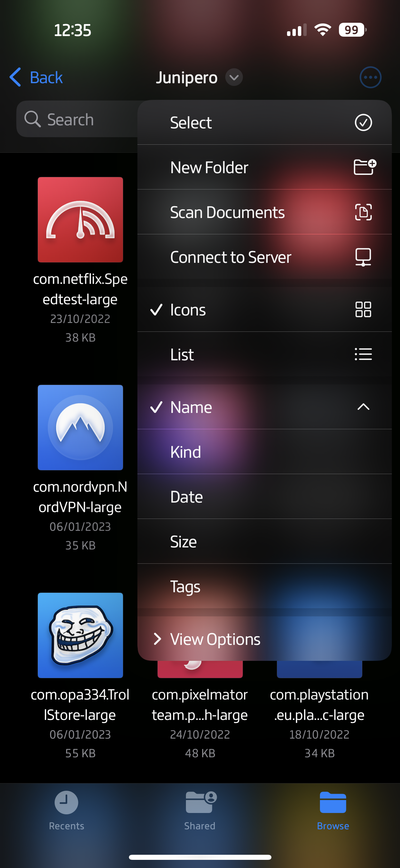Viewport: 400px width, 868px height.
Task: Switch to the Recents tab
Action: point(66,811)
